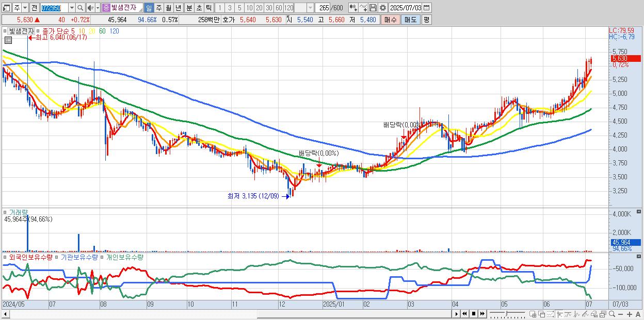Screen dimensions: 644x320
Task: Click the 기관보유수량 legend
Action: tap(79, 257)
